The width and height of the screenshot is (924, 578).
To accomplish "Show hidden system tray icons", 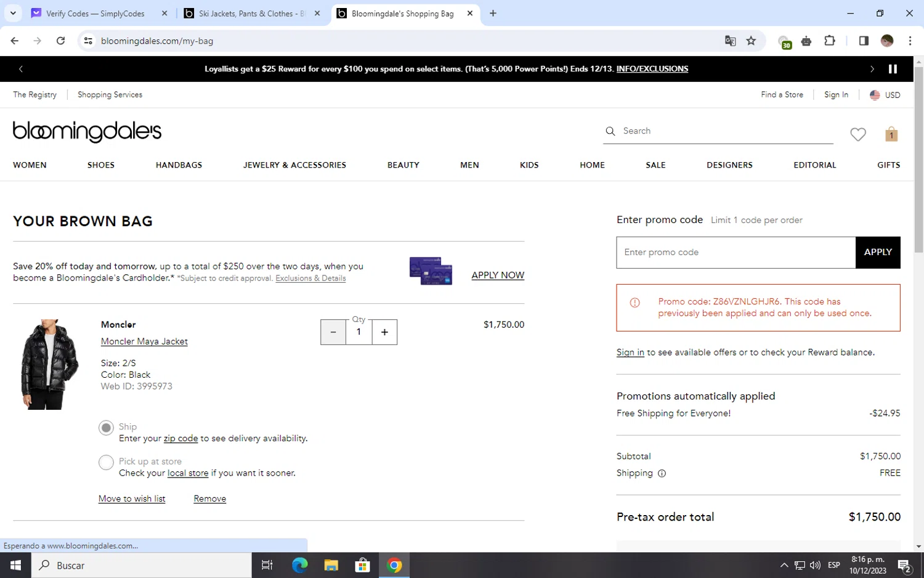I will click(x=784, y=565).
